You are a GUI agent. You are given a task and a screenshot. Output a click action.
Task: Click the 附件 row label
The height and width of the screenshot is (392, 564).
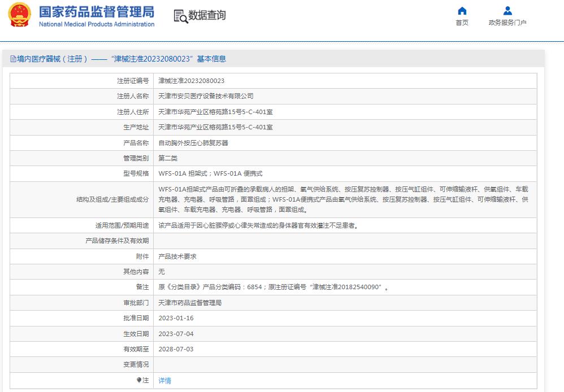[142, 256]
